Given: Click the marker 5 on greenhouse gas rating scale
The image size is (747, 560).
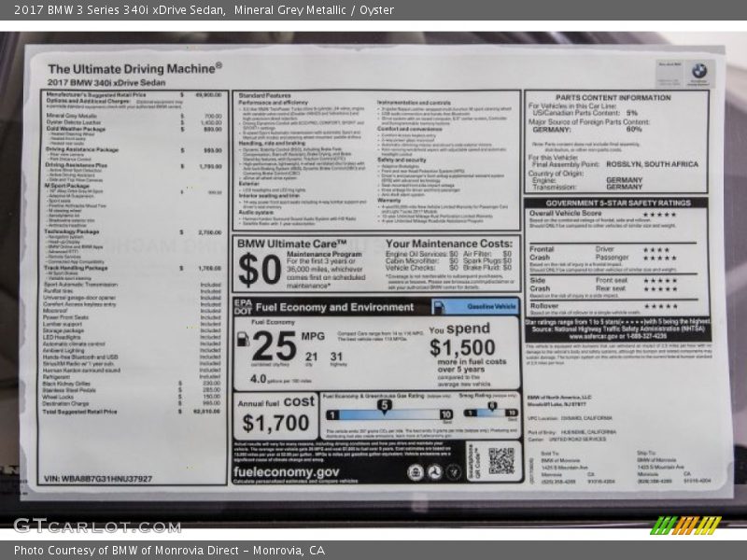Looking at the screenshot, I should coord(384,406).
